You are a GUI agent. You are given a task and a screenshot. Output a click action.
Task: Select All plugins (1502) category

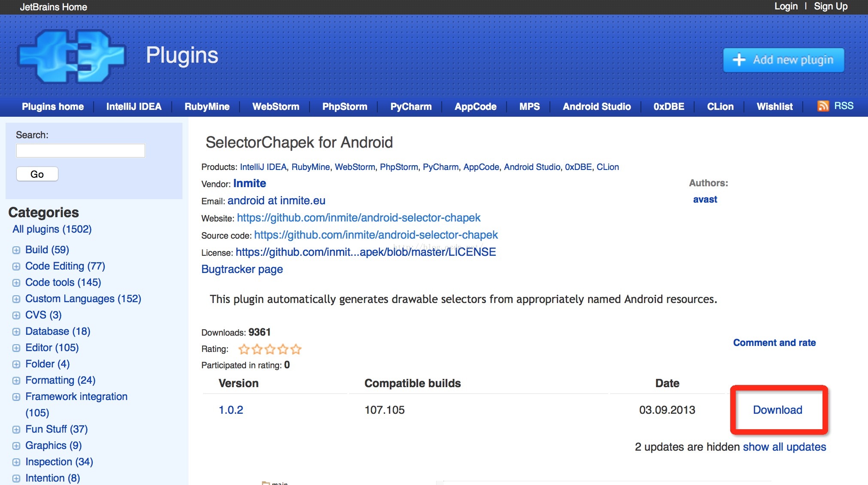click(x=52, y=229)
